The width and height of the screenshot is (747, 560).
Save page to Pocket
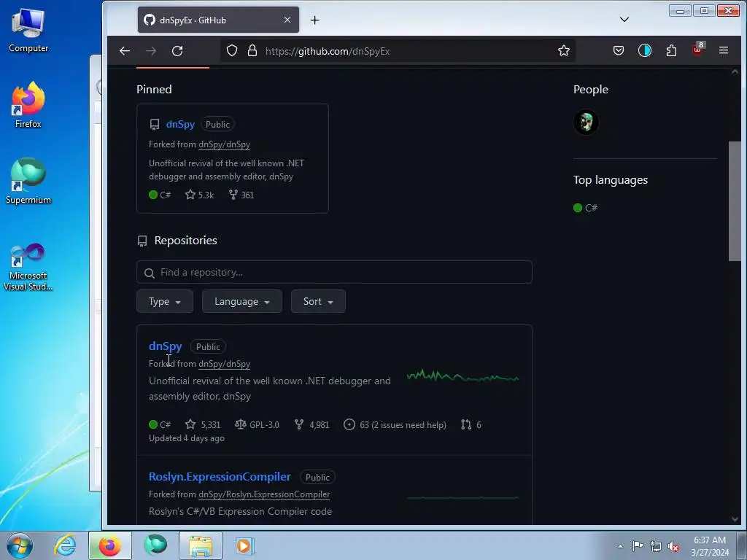619,50
